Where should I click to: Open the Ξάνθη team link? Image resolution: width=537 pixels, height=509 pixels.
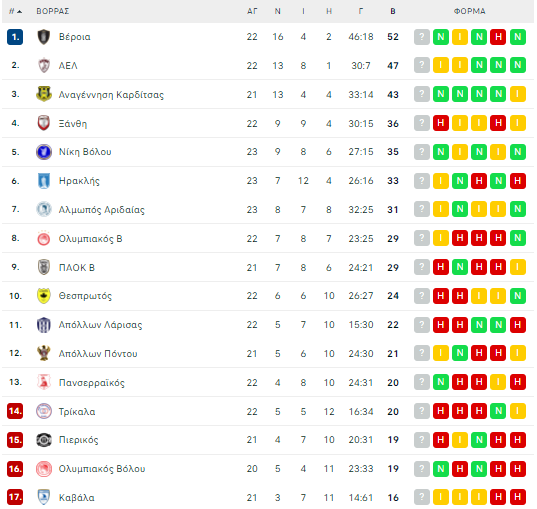pos(73,123)
